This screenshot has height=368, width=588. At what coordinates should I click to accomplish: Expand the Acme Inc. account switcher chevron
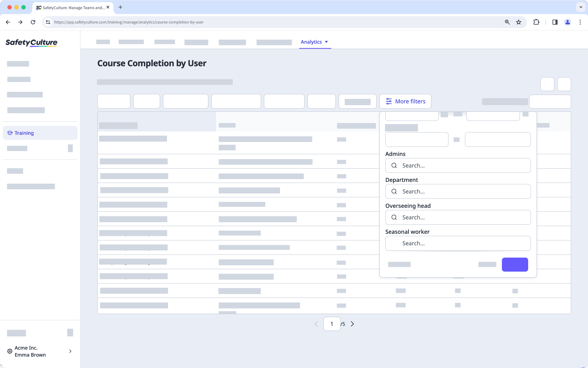pos(70,351)
